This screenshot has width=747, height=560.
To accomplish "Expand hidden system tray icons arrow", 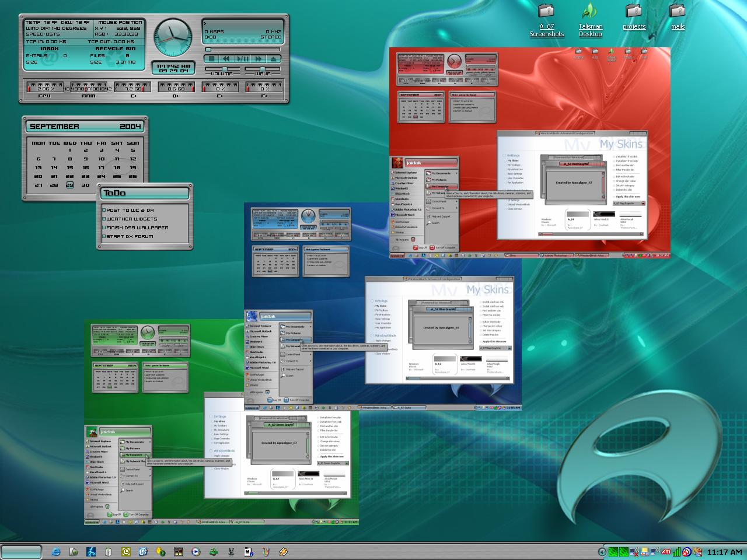I will point(602,551).
